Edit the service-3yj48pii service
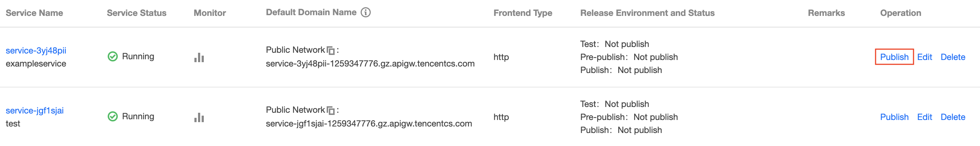The height and width of the screenshot is (146, 980). pyautogui.click(x=924, y=57)
